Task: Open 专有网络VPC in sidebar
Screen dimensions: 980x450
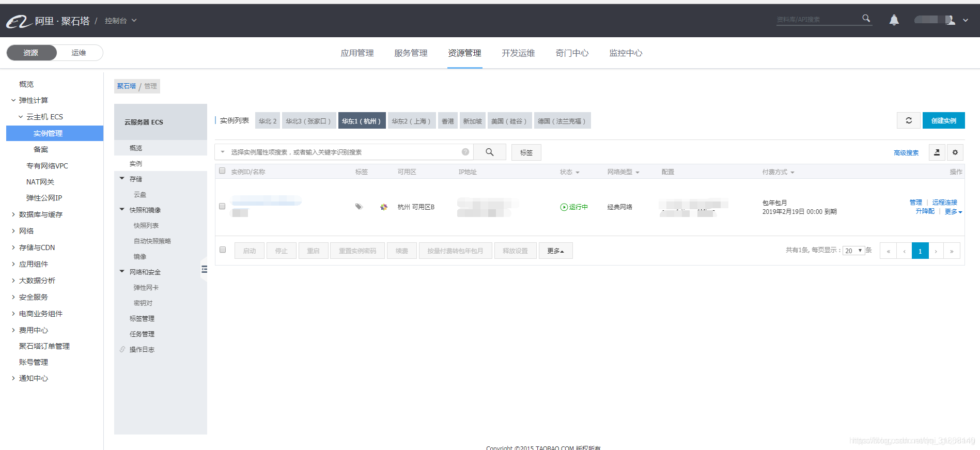Action: [x=47, y=166]
